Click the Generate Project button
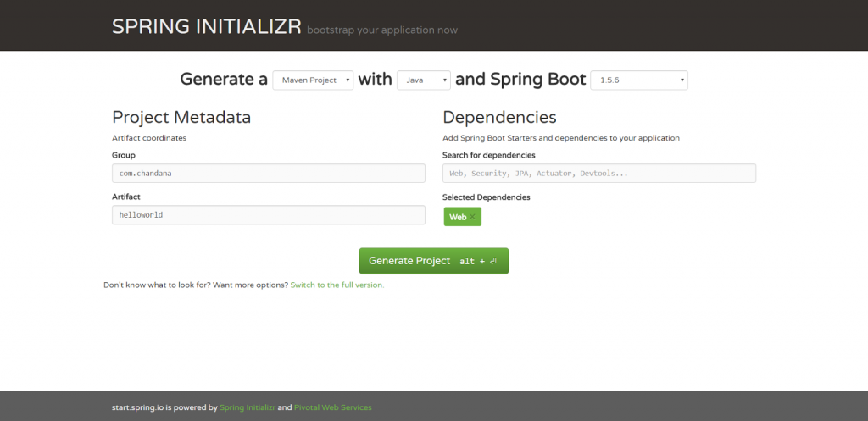This screenshot has width=868, height=421. tap(433, 261)
